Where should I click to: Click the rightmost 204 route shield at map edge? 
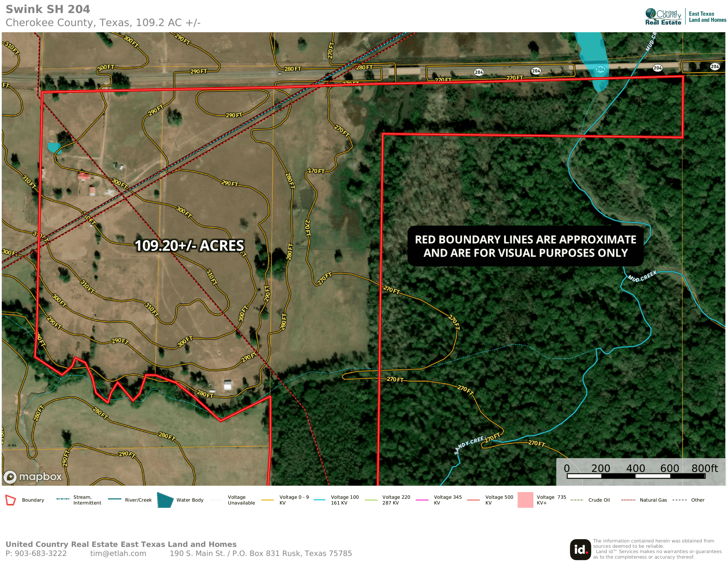pos(715,66)
